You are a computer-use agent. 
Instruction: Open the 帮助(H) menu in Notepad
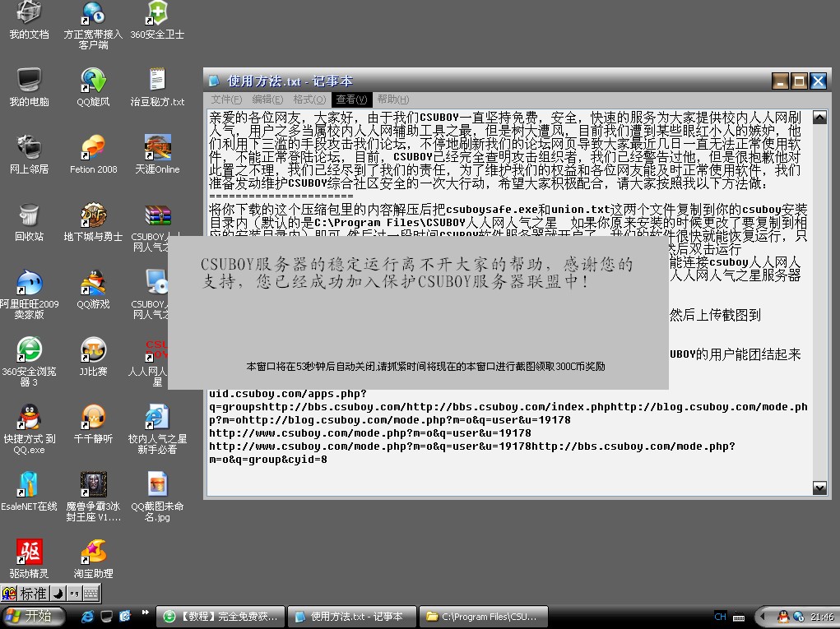tap(392, 99)
